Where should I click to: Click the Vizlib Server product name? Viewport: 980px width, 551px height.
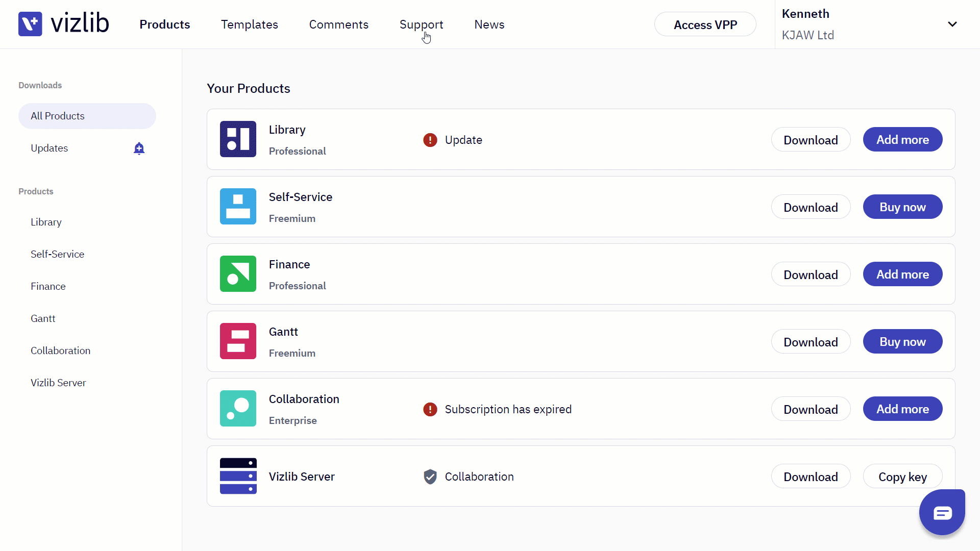pos(302,477)
